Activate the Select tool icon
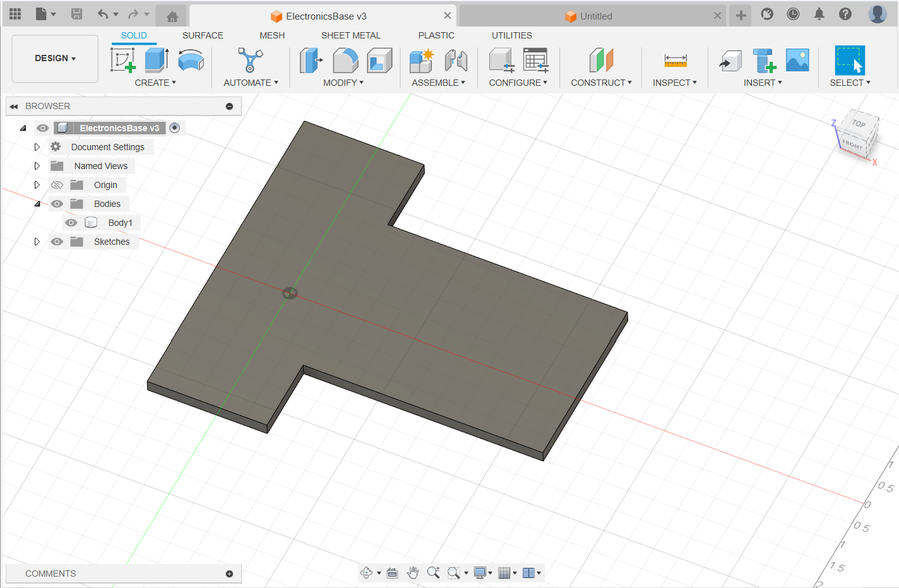This screenshot has width=899, height=588. point(850,61)
